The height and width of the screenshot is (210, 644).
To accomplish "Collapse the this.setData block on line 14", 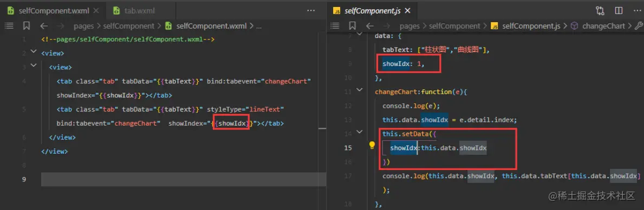I will (360, 132).
